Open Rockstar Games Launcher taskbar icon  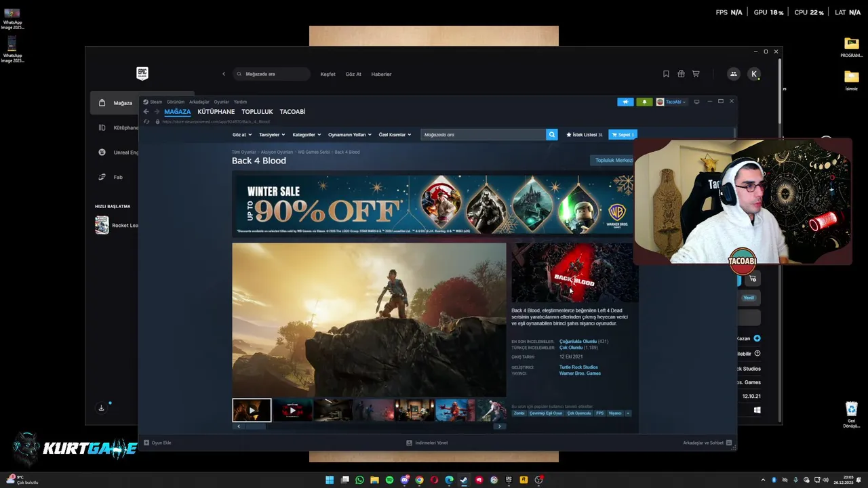524,480
